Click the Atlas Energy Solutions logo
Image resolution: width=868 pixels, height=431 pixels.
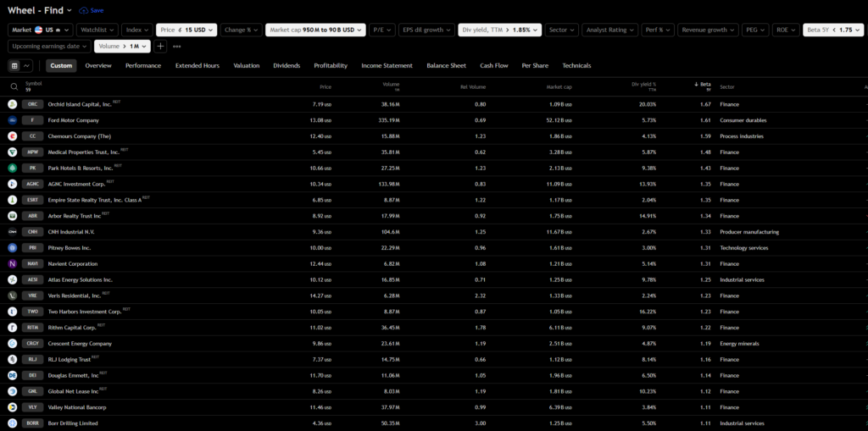12,280
